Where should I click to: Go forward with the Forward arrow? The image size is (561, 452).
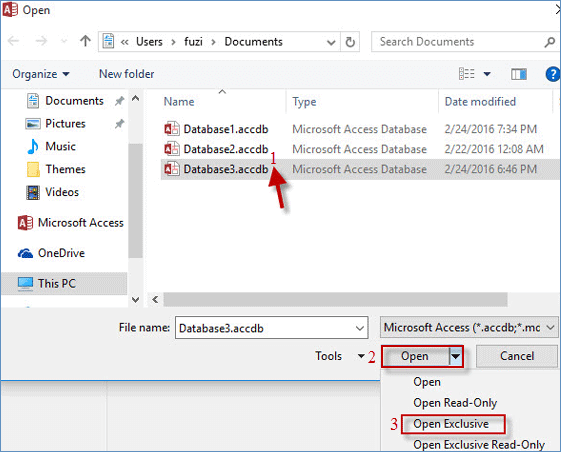41,41
